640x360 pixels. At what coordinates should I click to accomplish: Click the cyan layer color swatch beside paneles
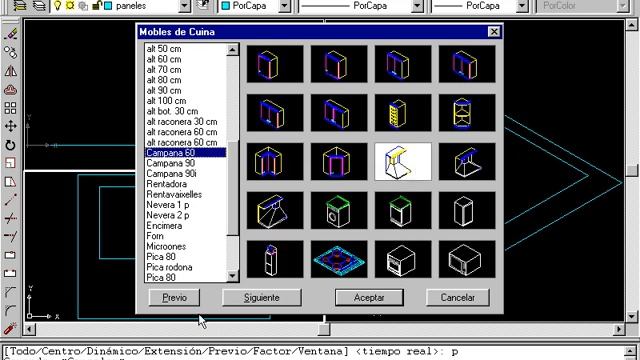click(108, 6)
